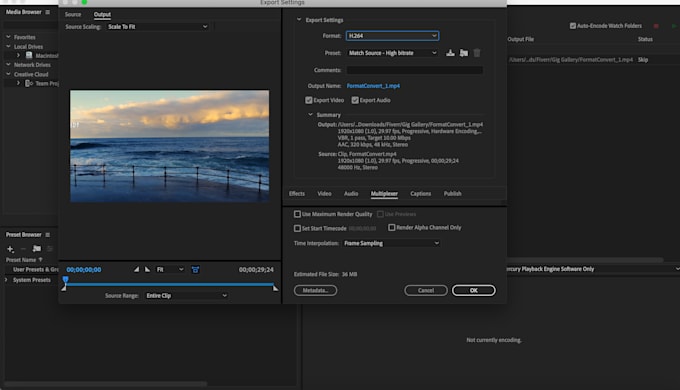Toggle the aspect ratio correction icon
Screen dimensions: 680x390
195,270
